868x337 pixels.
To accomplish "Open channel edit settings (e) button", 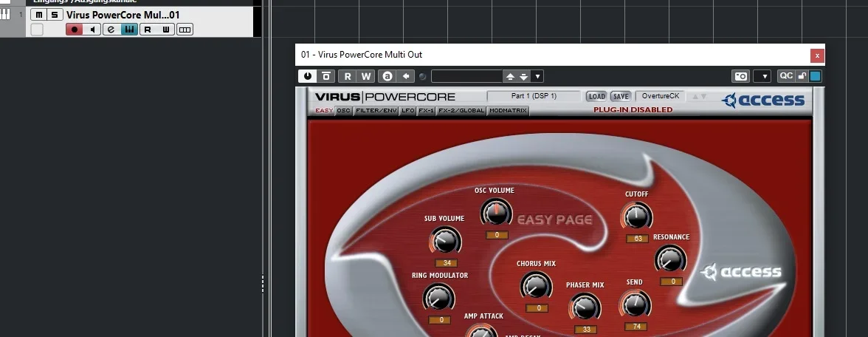I will (x=111, y=30).
